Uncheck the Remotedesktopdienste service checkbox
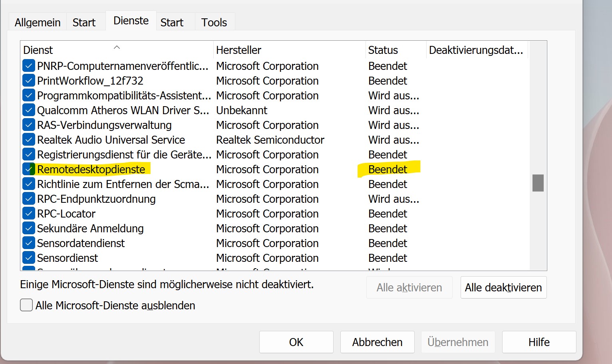 click(x=28, y=169)
